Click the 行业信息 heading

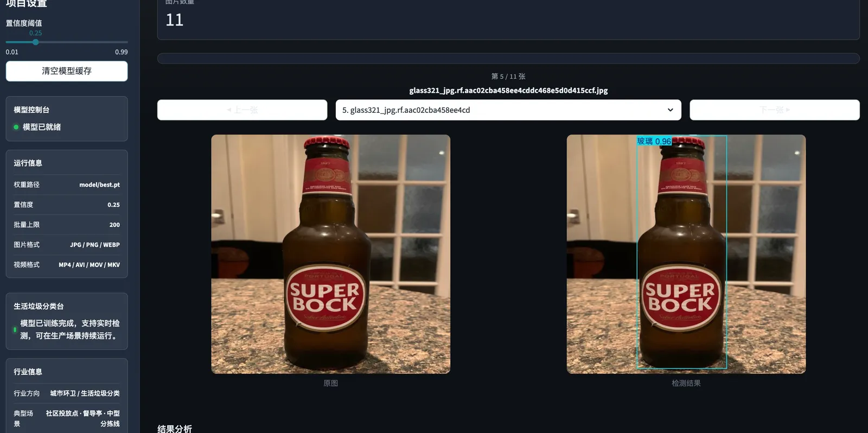[28, 372]
